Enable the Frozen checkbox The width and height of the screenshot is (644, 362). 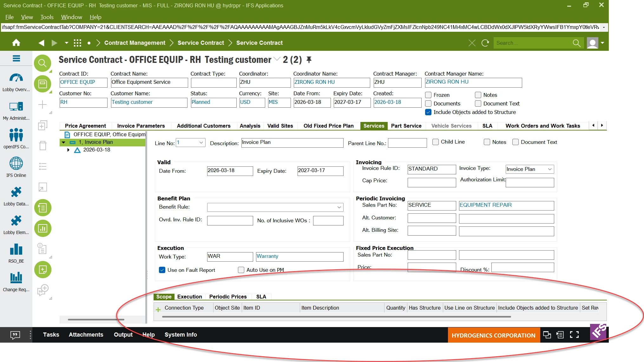428,95
